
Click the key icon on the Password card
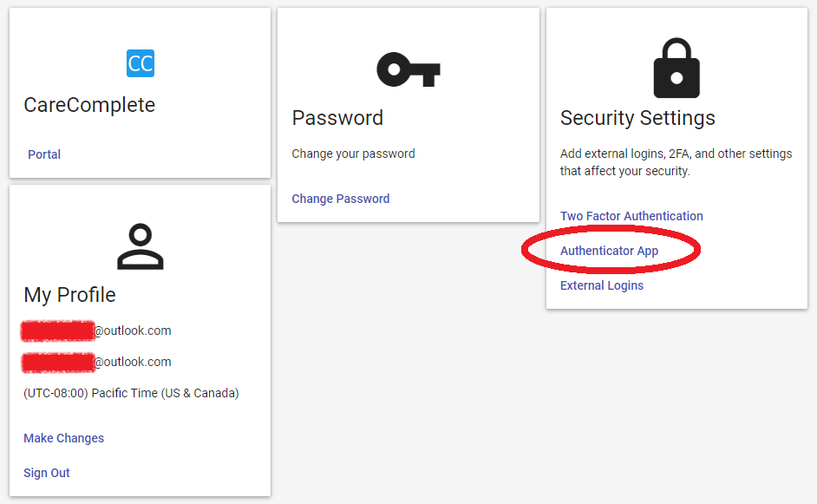tap(408, 68)
